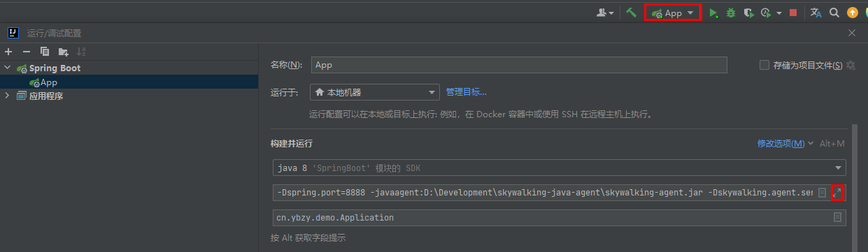Sort configurations alphabetically
Viewport: 868px width, 252px height.
pos(81,52)
